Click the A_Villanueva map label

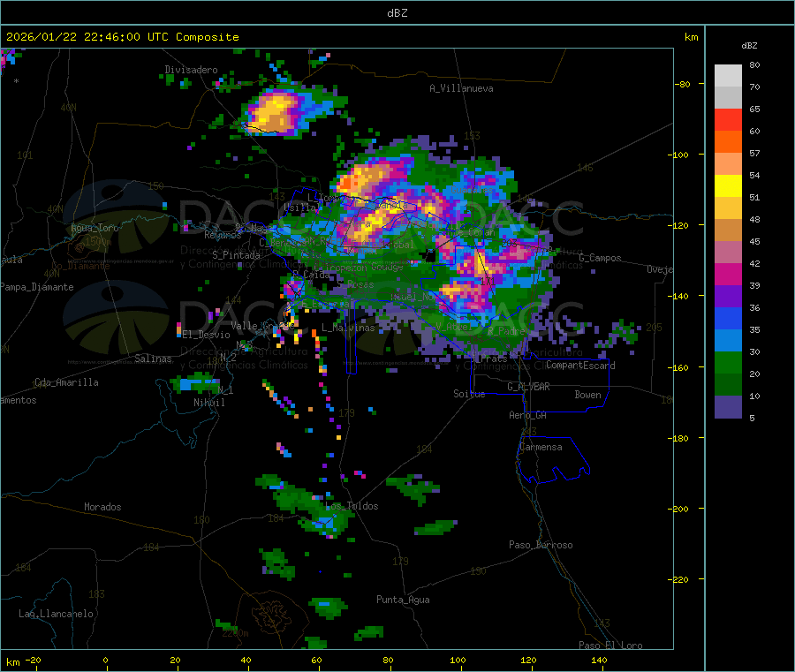[461, 88]
